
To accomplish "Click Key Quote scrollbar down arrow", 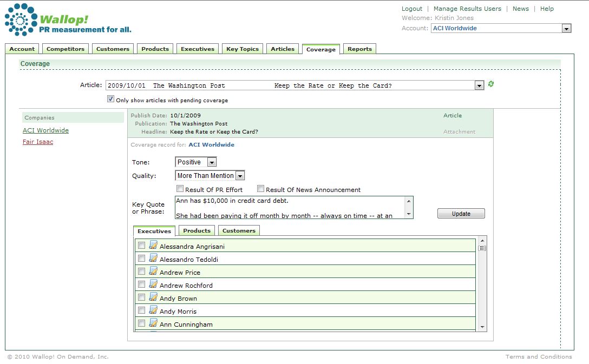I will click(409, 214).
